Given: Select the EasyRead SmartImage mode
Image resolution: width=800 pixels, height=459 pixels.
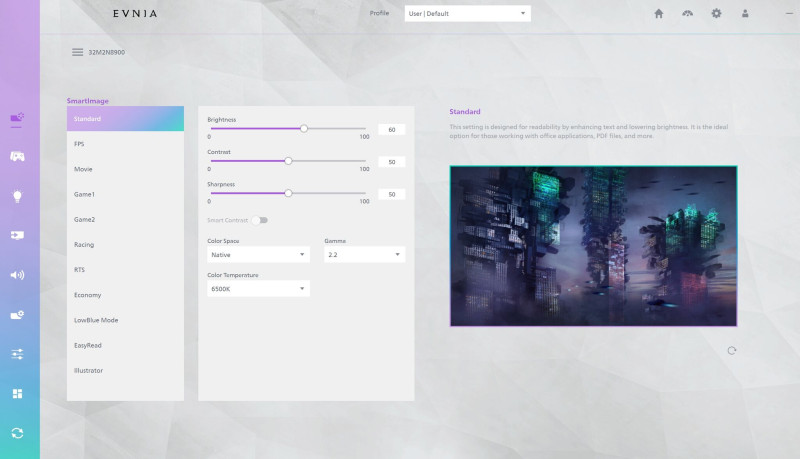Looking at the screenshot, I should click(x=125, y=345).
